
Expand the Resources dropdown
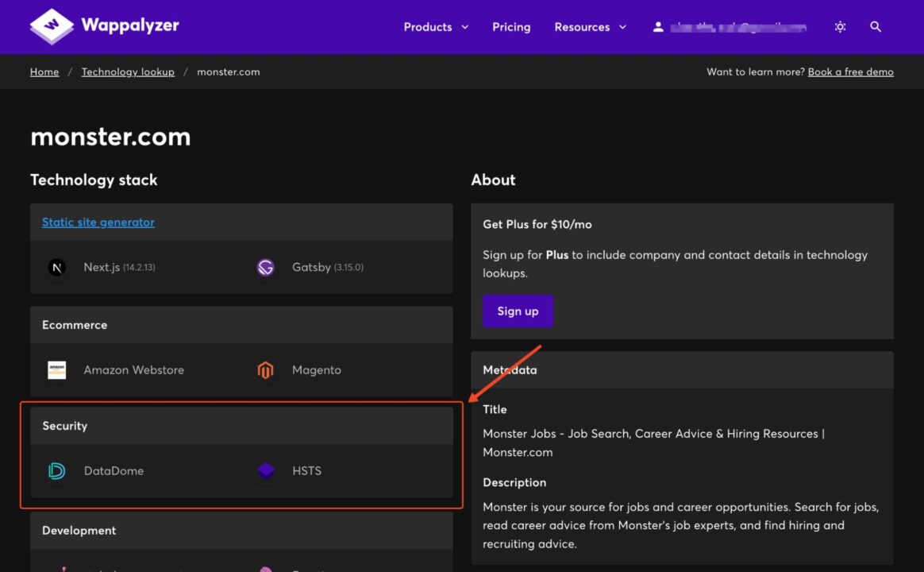pos(590,26)
